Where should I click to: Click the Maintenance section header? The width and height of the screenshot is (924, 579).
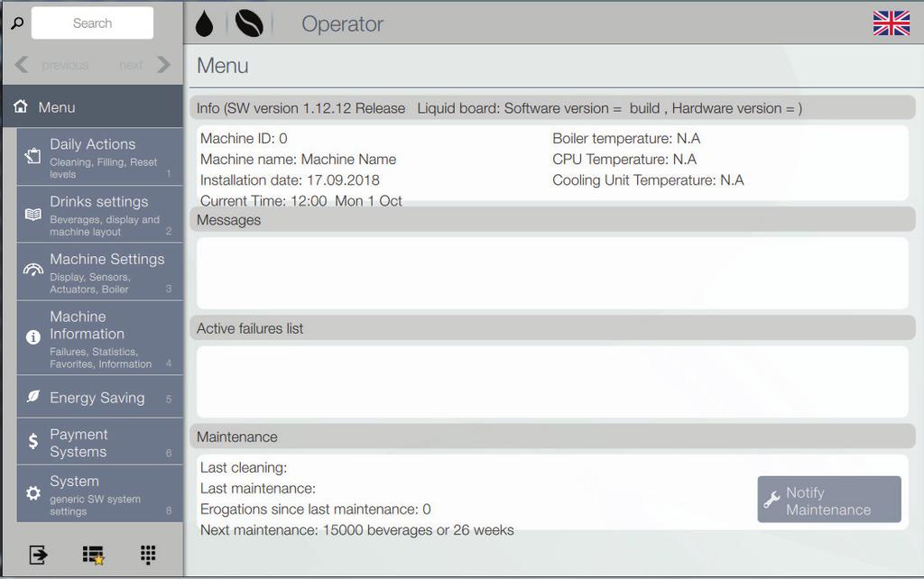(x=552, y=437)
